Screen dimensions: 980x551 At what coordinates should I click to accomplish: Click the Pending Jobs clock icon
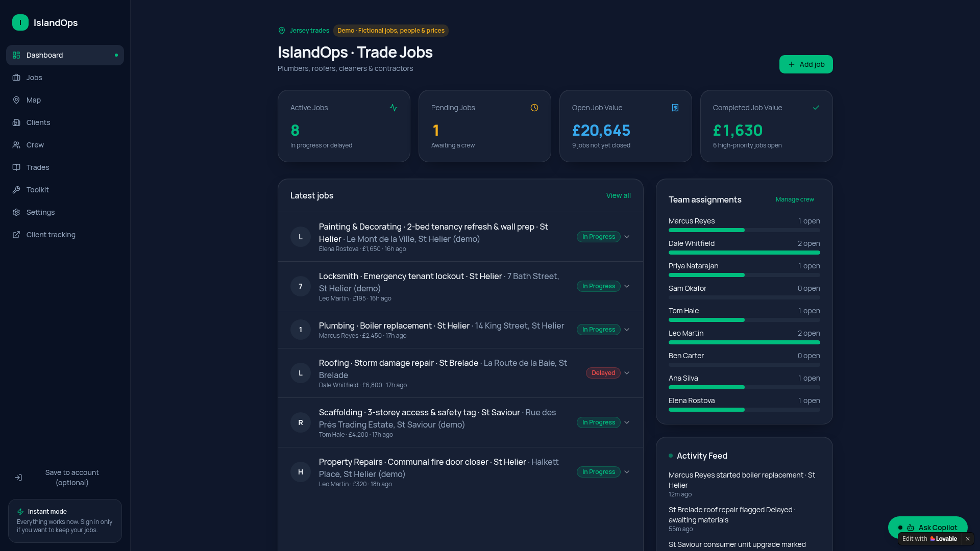[x=534, y=108]
